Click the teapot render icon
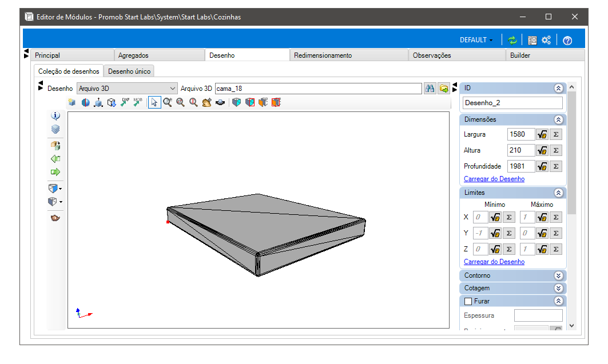 click(x=55, y=218)
